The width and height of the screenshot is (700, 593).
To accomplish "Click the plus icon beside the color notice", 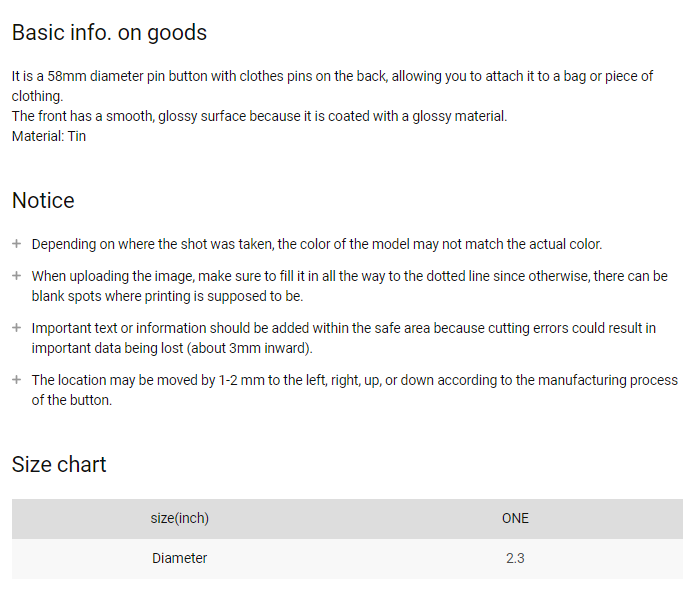I will pos(17,244).
